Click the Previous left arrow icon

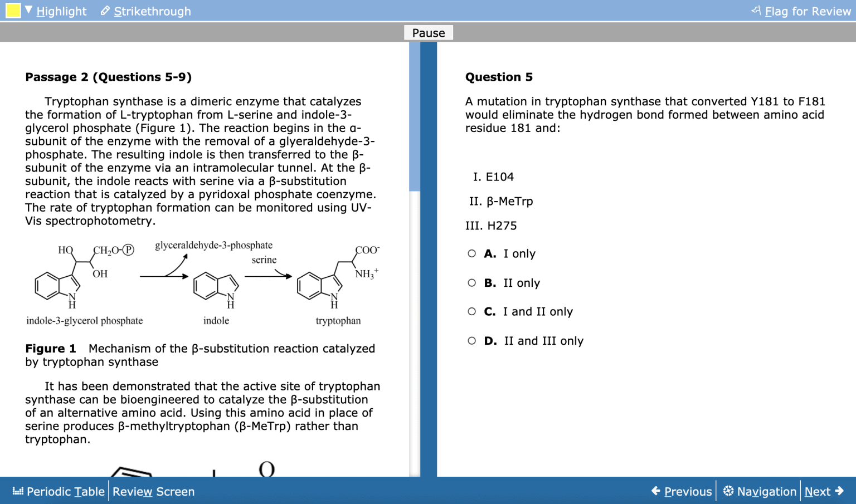click(656, 491)
